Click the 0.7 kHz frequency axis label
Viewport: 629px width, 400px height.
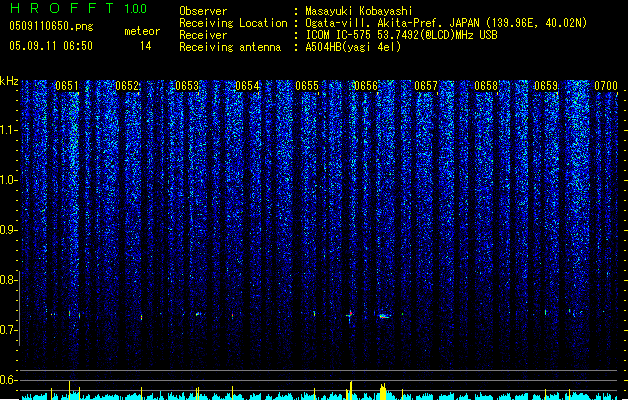8,330
